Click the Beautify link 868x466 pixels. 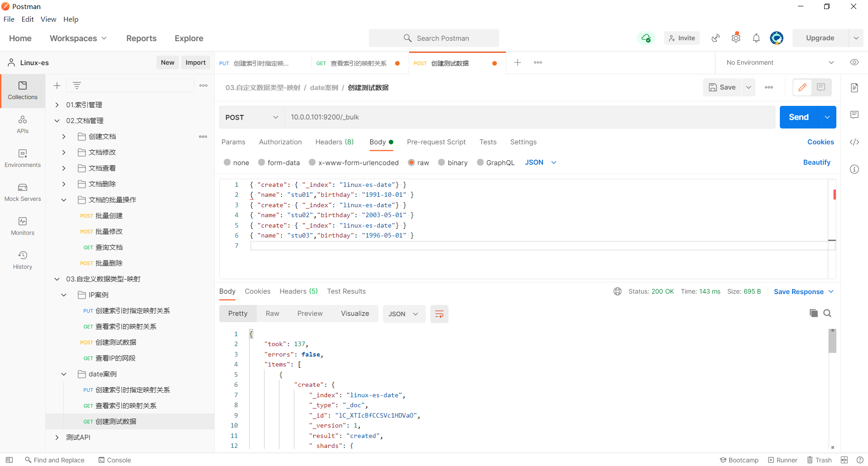pos(816,162)
